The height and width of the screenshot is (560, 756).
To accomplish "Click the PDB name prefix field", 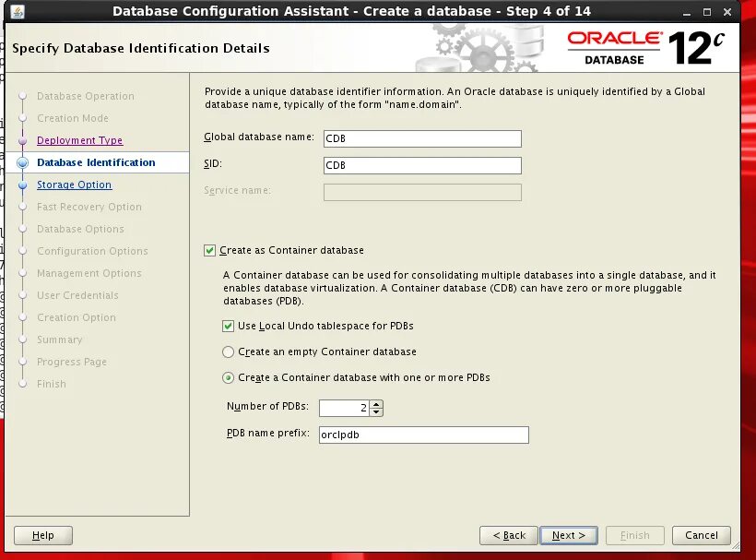I will (x=424, y=435).
